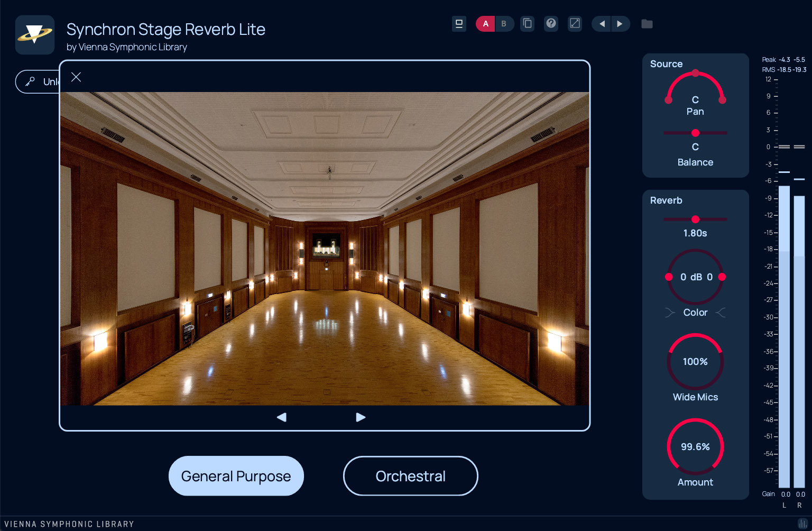Open help with the question mark icon
Screen dimensions: 812x531
point(551,24)
